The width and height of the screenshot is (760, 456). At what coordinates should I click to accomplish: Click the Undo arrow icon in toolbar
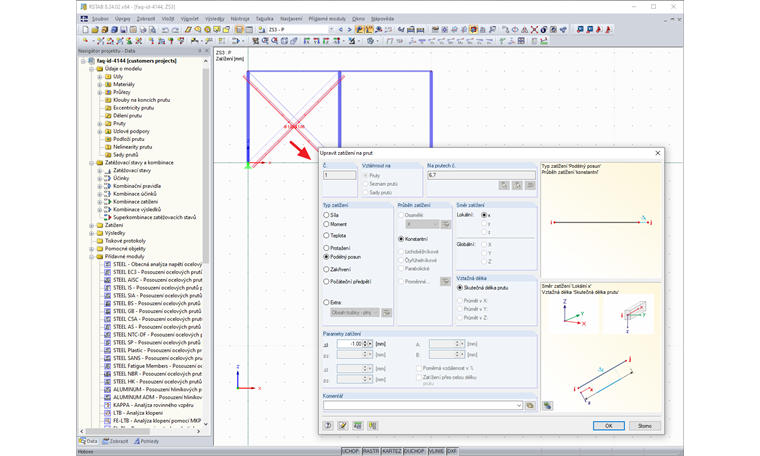pos(165,30)
